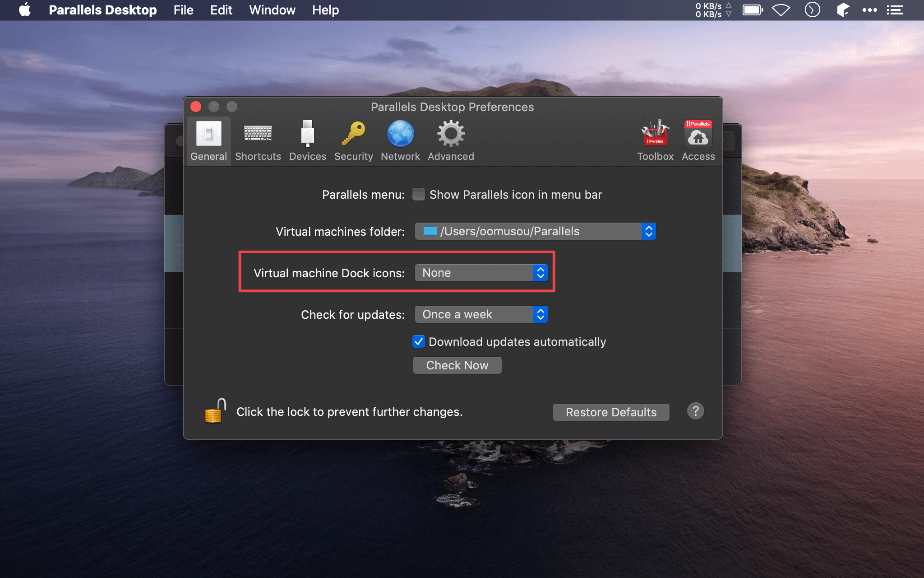Screen dimensions: 924x578
Task: Open the Edit menu
Action: click(221, 10)
